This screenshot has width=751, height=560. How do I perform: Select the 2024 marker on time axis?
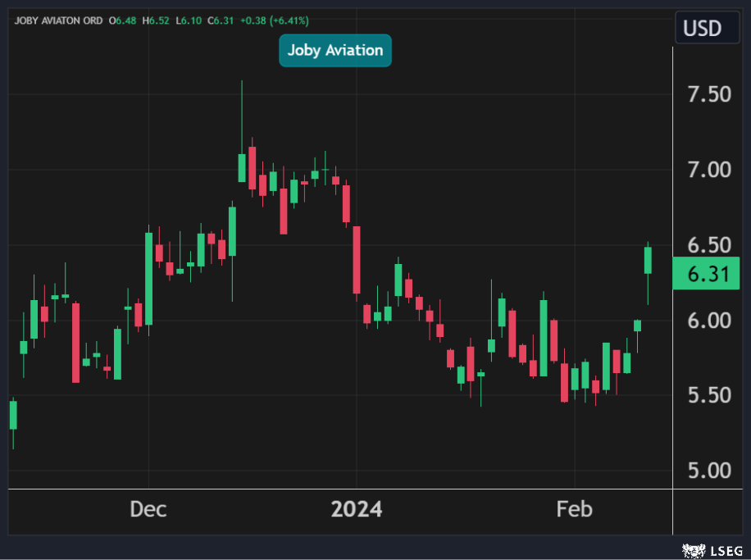click(x=356, y=509)
